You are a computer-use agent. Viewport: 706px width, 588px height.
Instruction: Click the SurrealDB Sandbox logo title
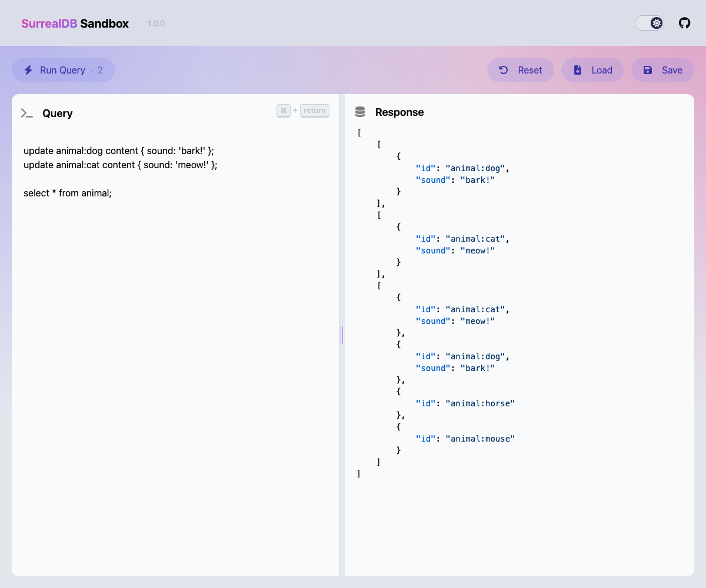pos(75,24)
